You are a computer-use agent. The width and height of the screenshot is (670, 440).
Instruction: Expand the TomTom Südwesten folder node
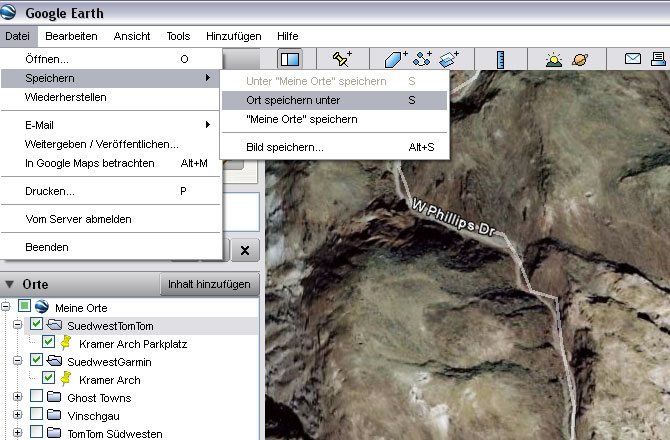18,432
